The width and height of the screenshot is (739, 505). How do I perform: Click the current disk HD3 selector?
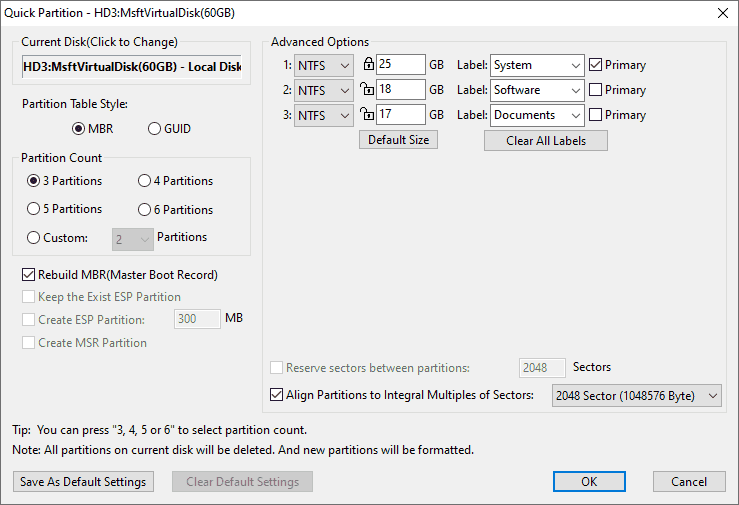[x=132, y=67]
